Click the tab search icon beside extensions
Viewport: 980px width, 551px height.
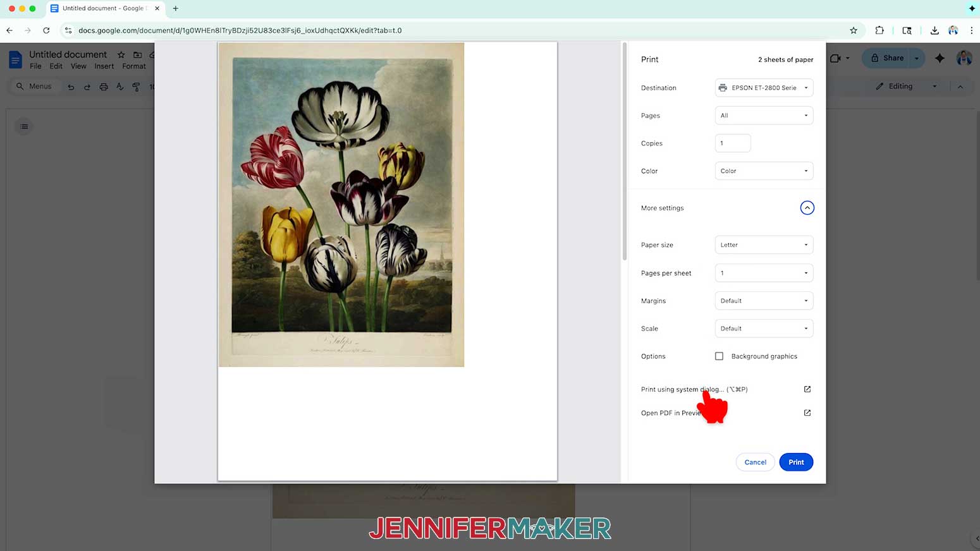click(x=907, y=30)
